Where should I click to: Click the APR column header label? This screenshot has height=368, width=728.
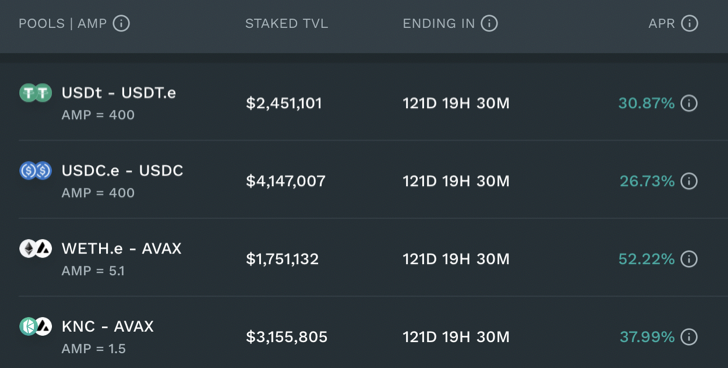662,24
